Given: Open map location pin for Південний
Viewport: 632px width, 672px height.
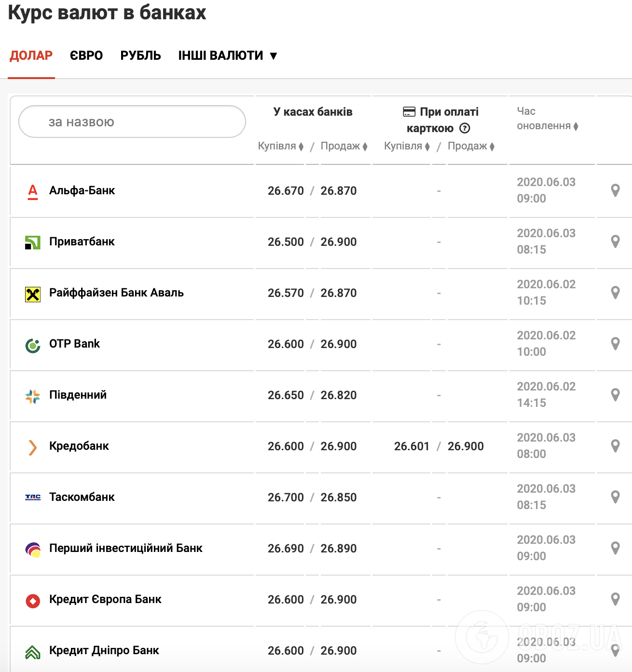Looking at the screenshot, I should (615, 395).
